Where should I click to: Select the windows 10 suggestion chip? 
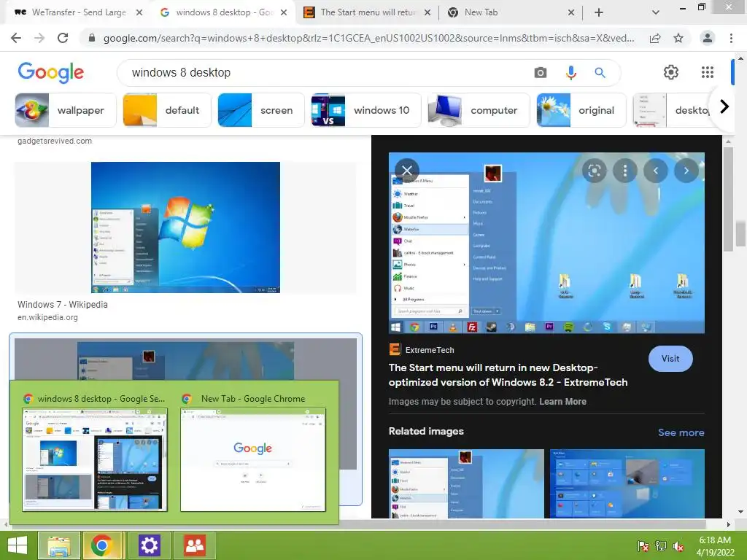click(x=366, y=110)
